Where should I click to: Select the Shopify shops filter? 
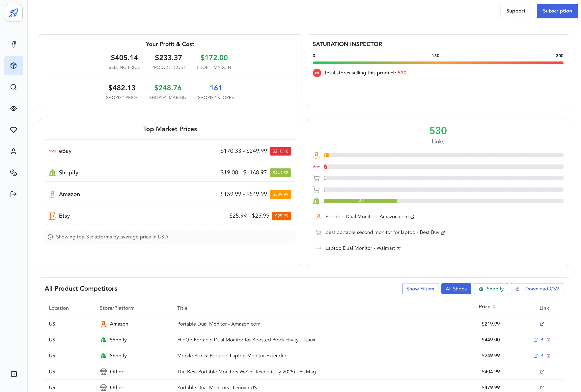[x=491, y=289]
